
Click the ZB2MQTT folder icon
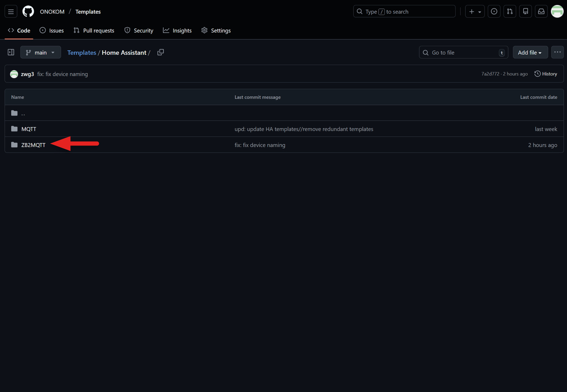tap(14, 145)
